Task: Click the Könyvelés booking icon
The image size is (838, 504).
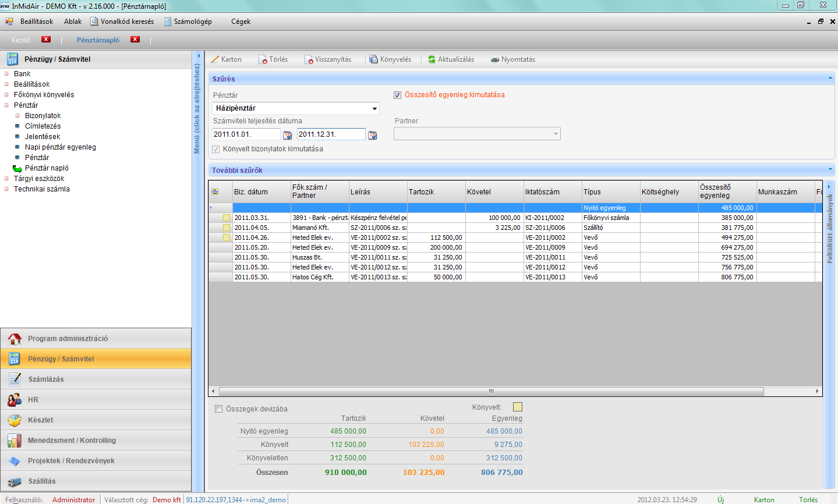Action: point(373,59)
